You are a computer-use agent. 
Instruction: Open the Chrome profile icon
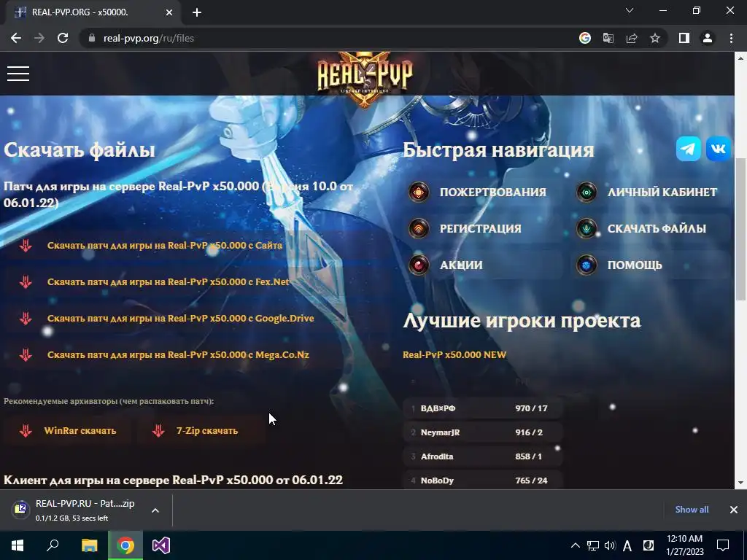[x=708, y=38]
